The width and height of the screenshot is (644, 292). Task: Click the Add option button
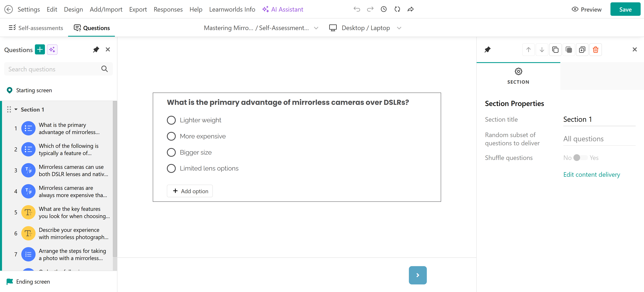pyautogui.click(x=190, y=191)
